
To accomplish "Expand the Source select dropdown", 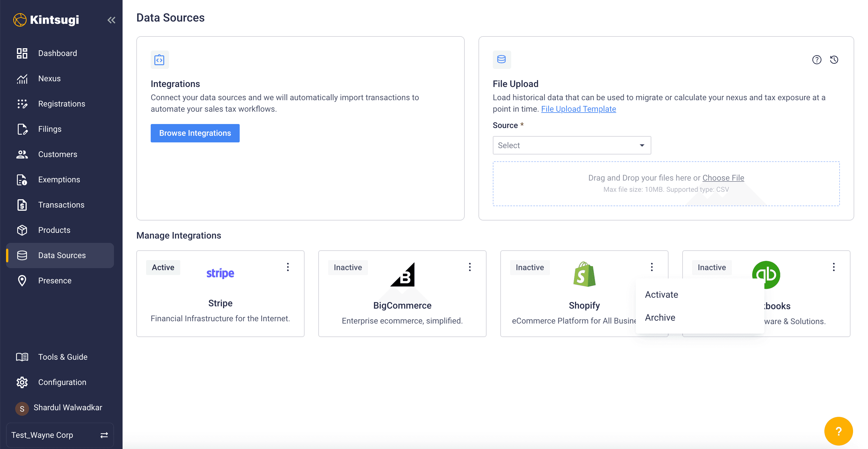I will 571,145.
